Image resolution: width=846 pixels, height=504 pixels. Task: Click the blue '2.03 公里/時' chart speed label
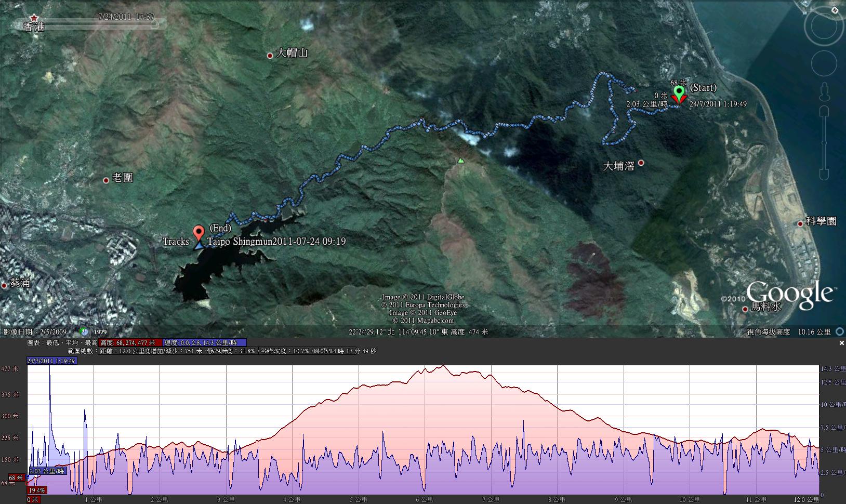tap(48, 471)
